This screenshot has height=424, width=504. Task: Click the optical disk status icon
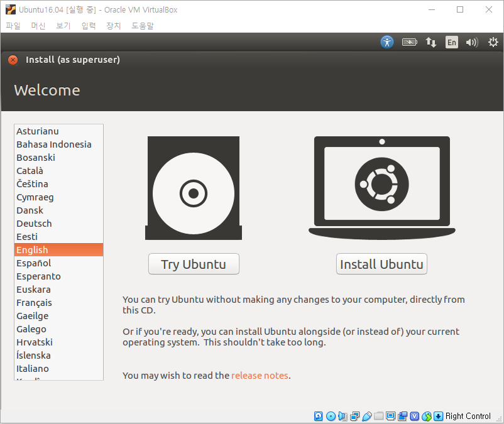click(331, 416)
